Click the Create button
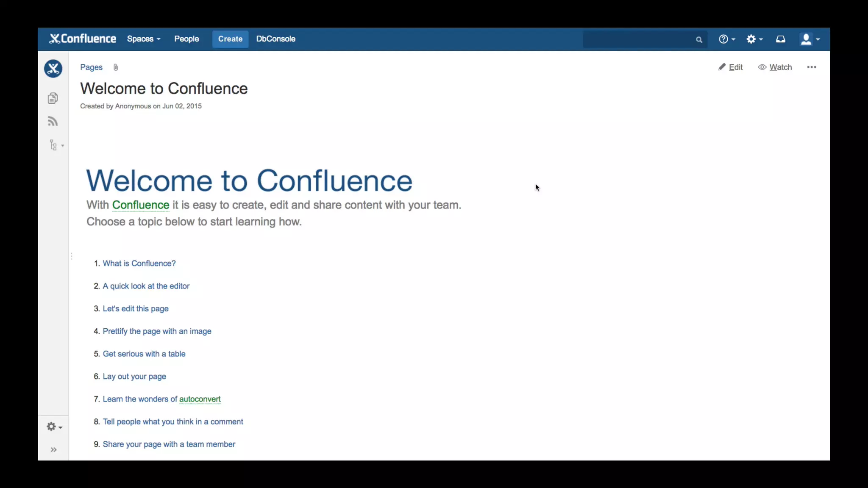This screenshot has width=868, height=488. point(230,39)
